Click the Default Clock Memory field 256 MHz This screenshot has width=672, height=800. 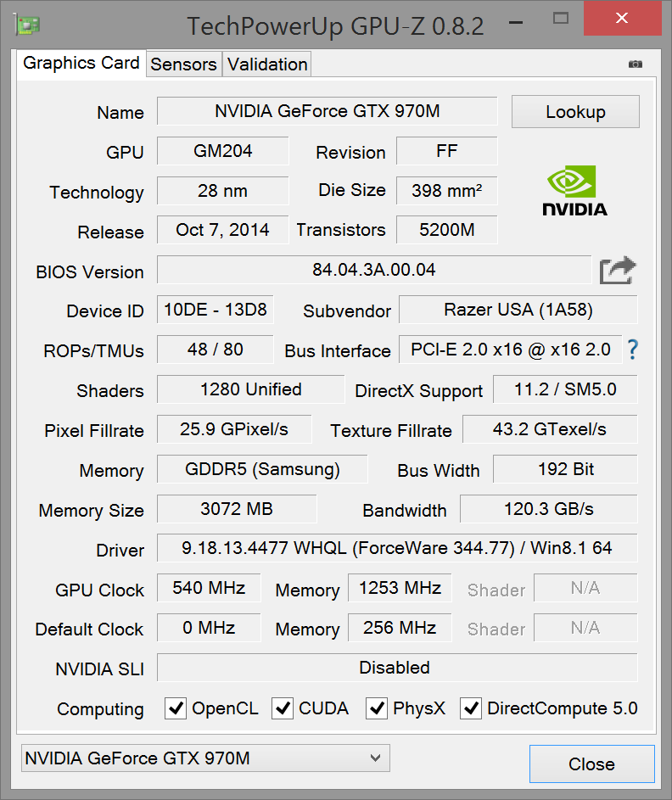400,628
